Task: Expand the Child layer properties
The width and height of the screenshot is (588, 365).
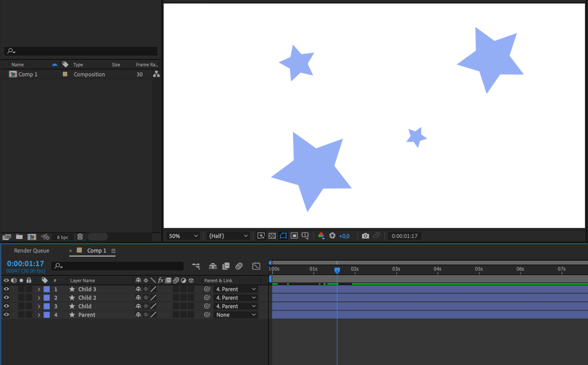Action: tap(39, 306)
